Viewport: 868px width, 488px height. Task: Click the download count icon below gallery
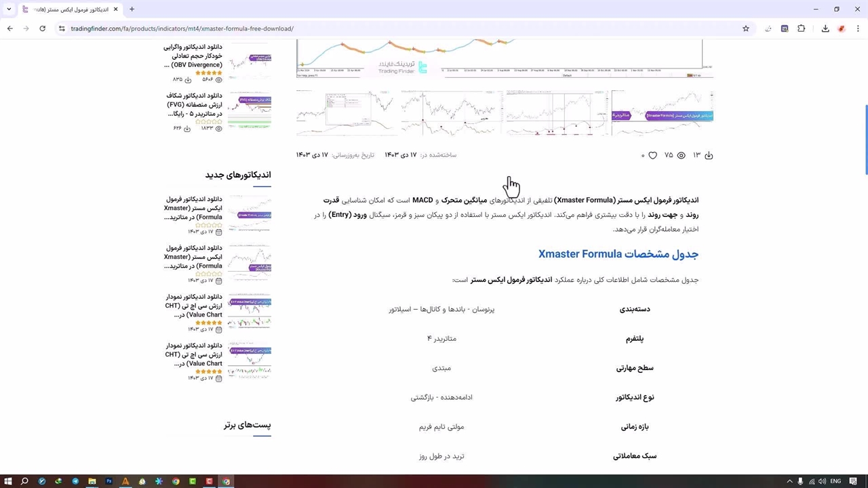709,155
